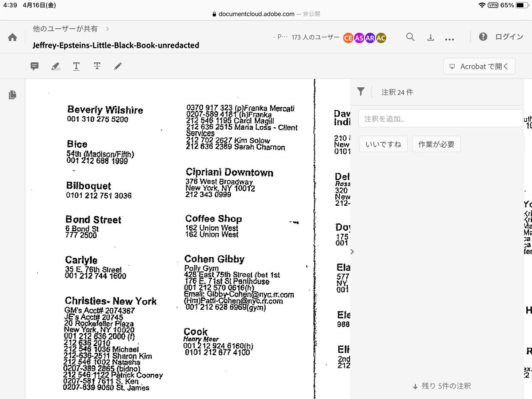Open the page thumbnails panel icon
Viewport: 532px width, 399px height.
click(12, 95)
